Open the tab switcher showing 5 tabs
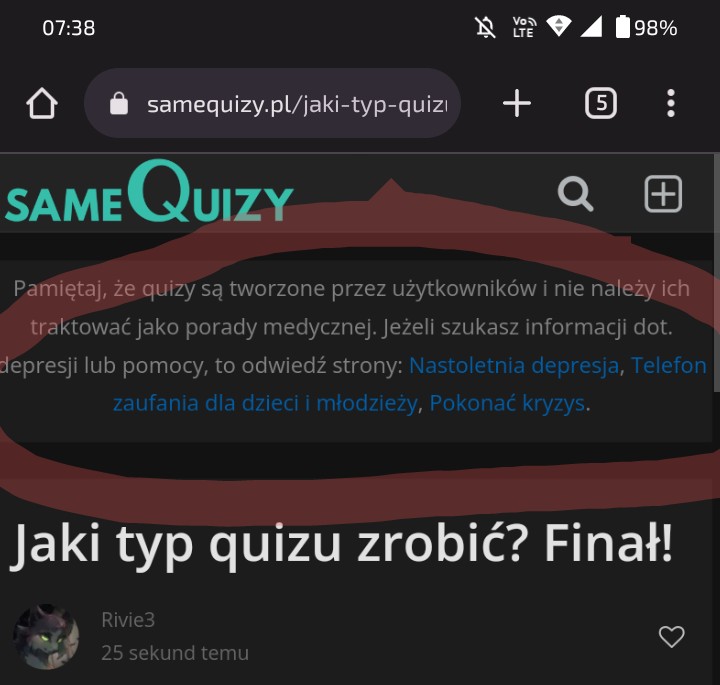This screenshot has width=720, height=685. (x=601, y=103)
